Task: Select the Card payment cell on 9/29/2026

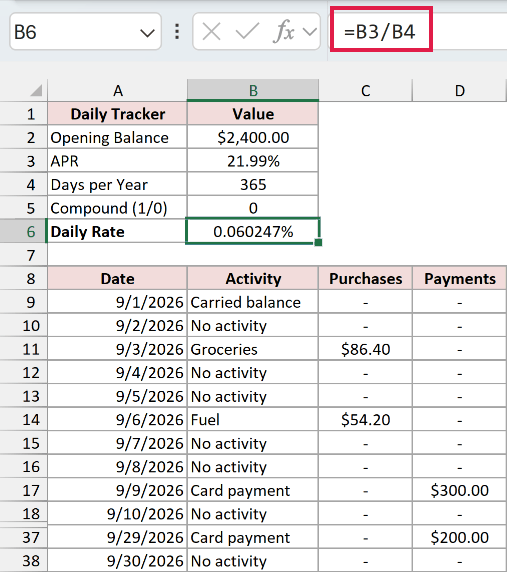Action: click(253, 537)
